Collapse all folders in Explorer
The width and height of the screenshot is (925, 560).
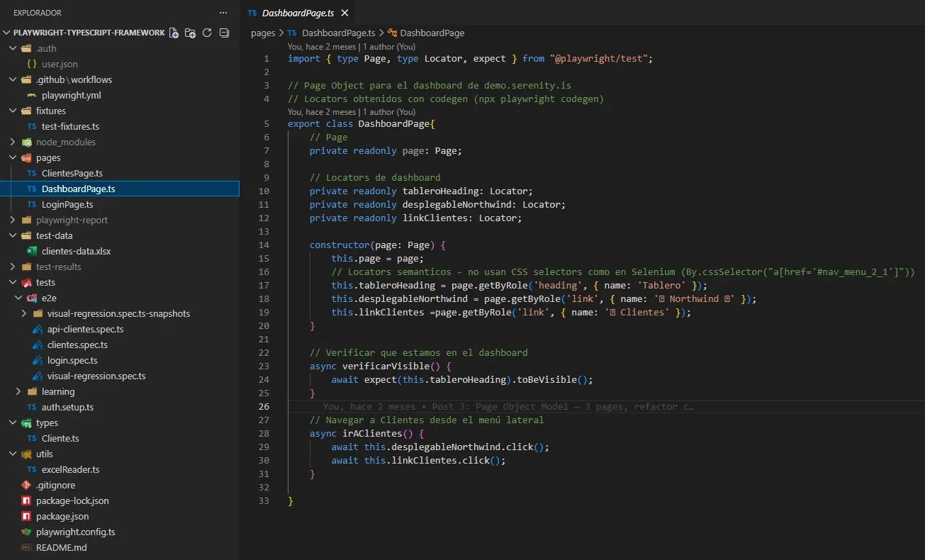[224, 33]
